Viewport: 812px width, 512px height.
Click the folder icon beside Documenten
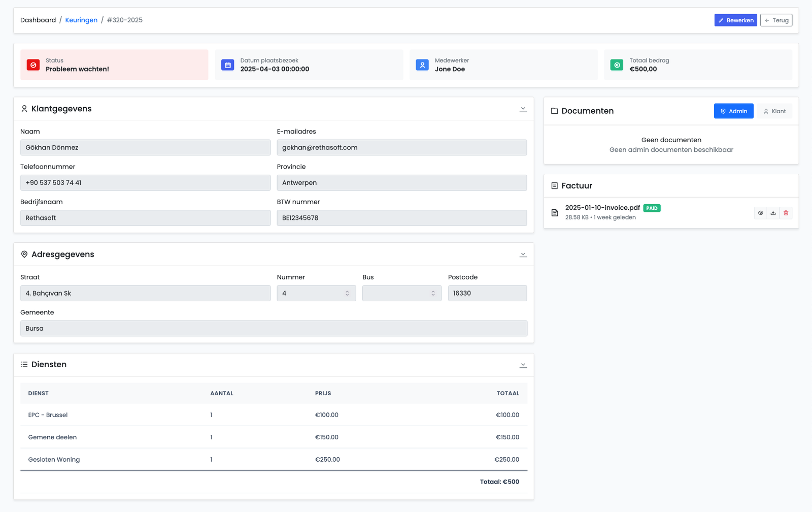pos(554,111)
